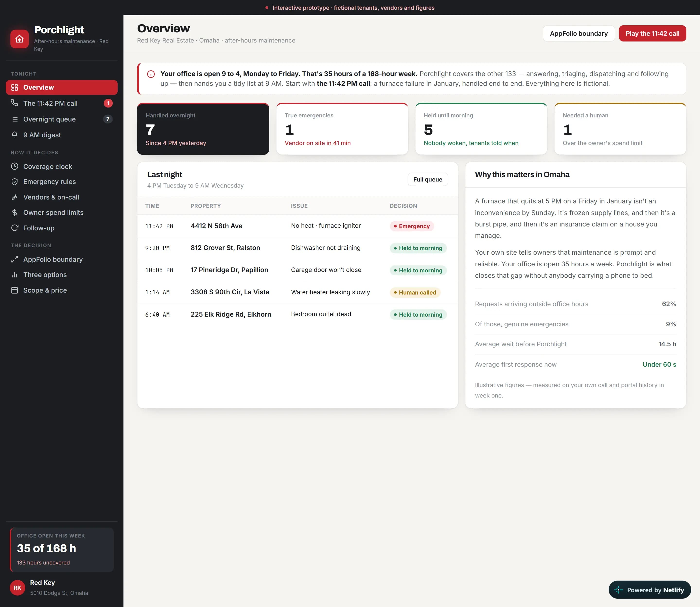Click the RK avatar circle
The height and width of the screenshot is (607, 700).
tap(17, 588)
